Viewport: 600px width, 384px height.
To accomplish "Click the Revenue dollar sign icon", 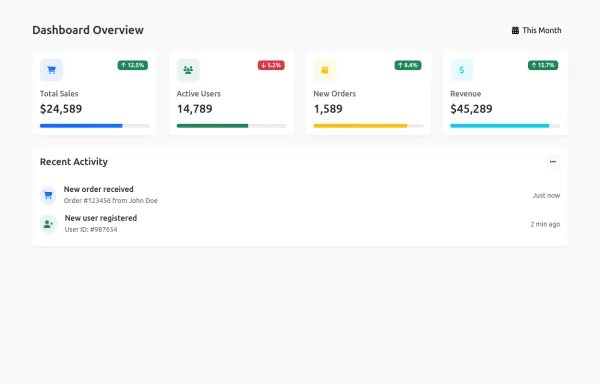I will [461, 70].
